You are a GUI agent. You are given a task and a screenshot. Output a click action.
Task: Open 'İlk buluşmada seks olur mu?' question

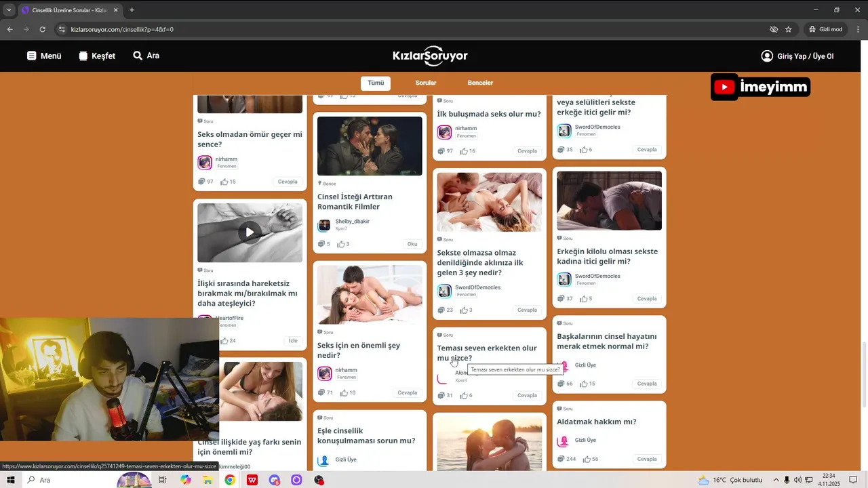point(489,114)
